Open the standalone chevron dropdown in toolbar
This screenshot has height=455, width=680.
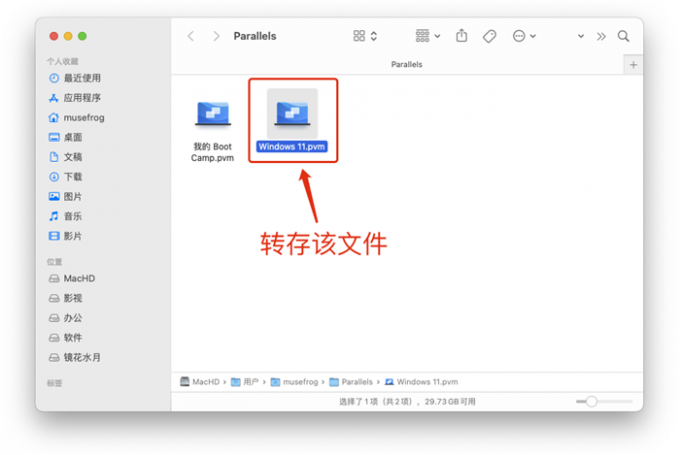(581, 36)
